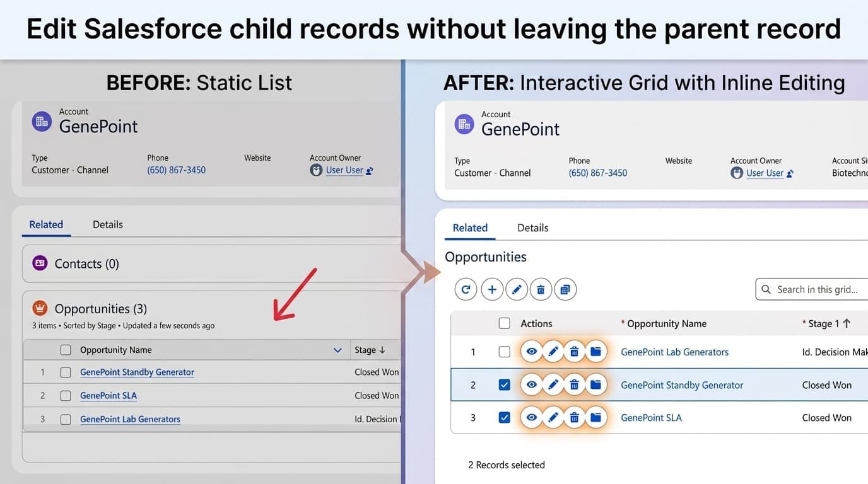This screenshot has width=868, height=484.
Task: Click the phone number link in the BEFORE panel
Action: 177,170
